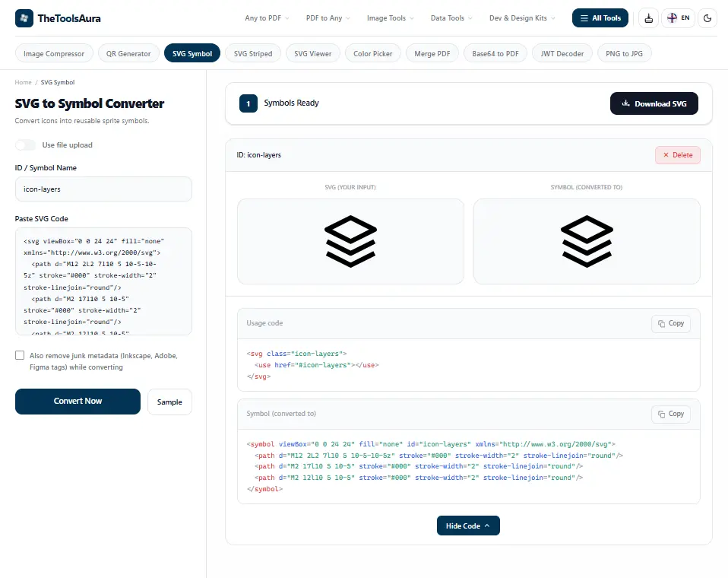Open the SVG Viewer tool
The image size is (728, 578).
point(313,53)
